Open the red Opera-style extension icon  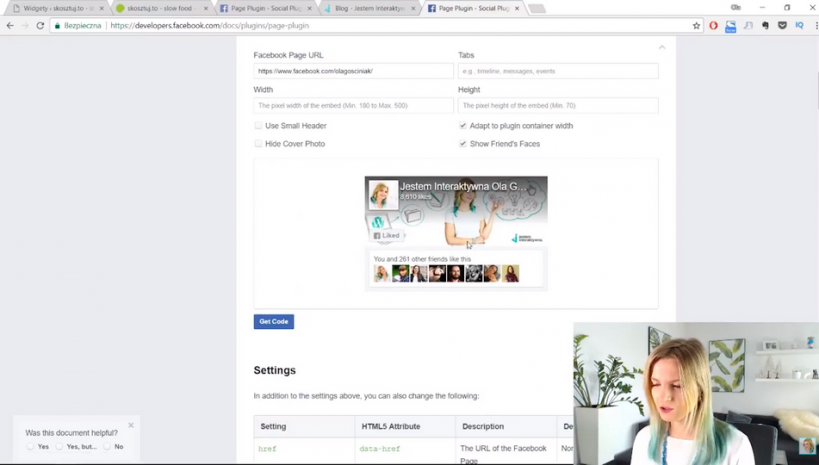tap(713, 26)
